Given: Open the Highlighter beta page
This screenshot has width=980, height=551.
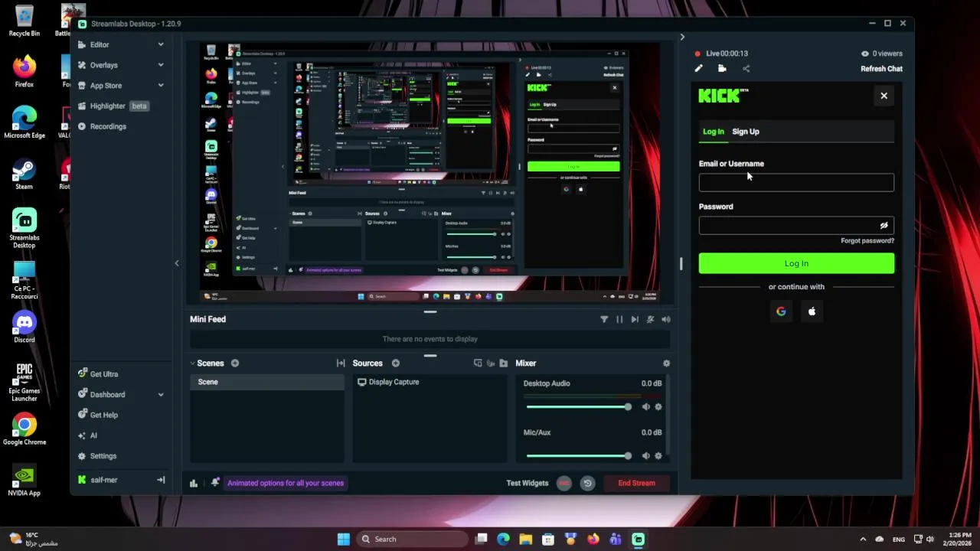Looking at the screenshot, I should (113, 106).
